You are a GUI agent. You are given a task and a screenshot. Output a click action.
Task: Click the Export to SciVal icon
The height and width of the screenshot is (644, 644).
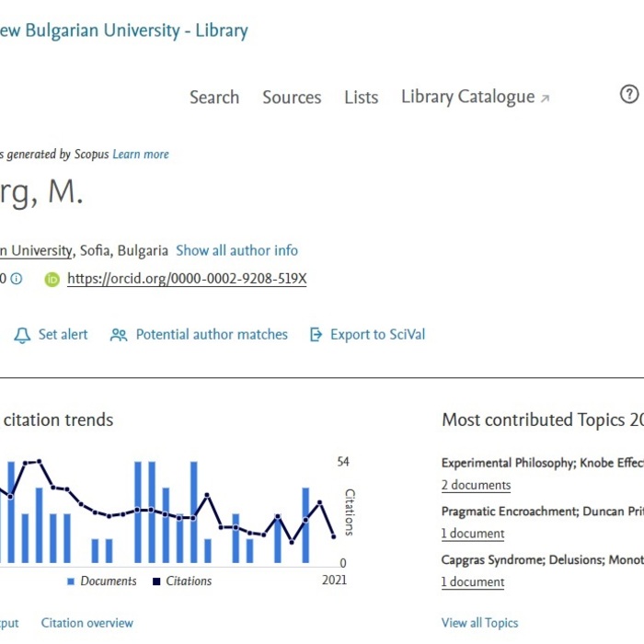pos(316,335)
